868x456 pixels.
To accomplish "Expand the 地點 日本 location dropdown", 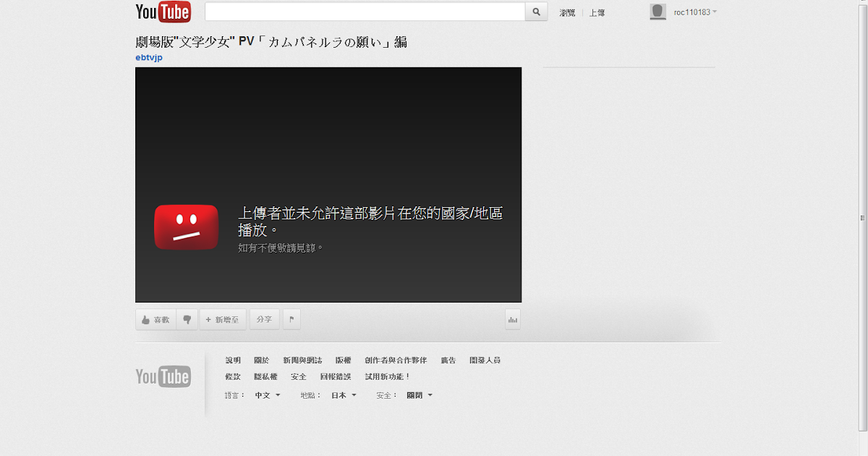I will coord(344,395).
